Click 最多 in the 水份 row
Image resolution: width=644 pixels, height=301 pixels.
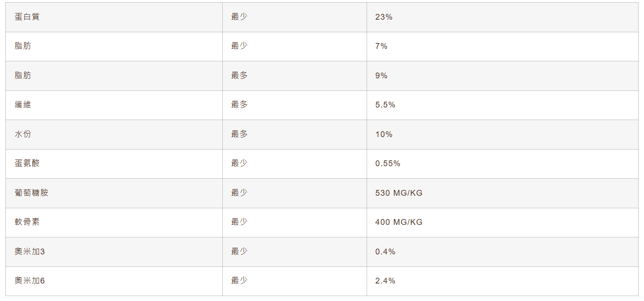(239, 134)
